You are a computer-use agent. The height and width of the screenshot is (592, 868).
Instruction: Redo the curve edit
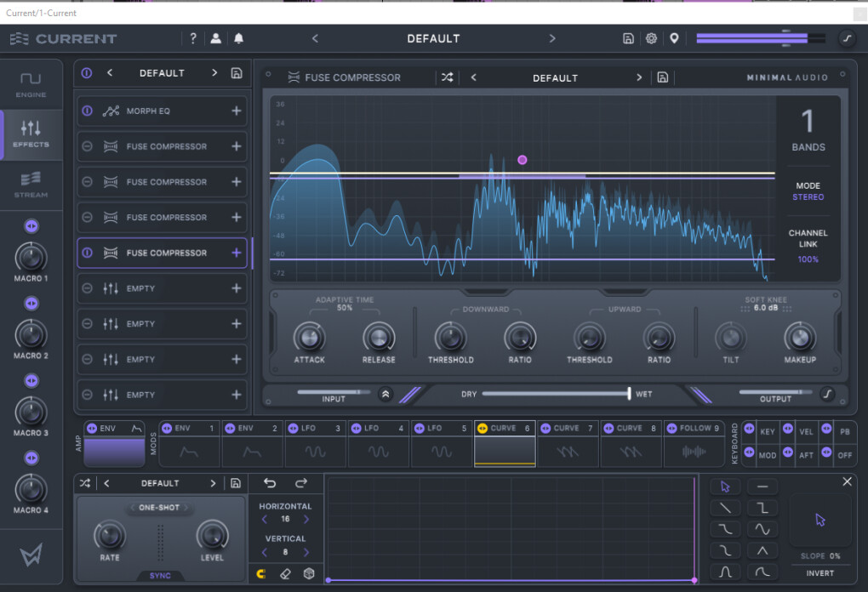tap(300, 483)
